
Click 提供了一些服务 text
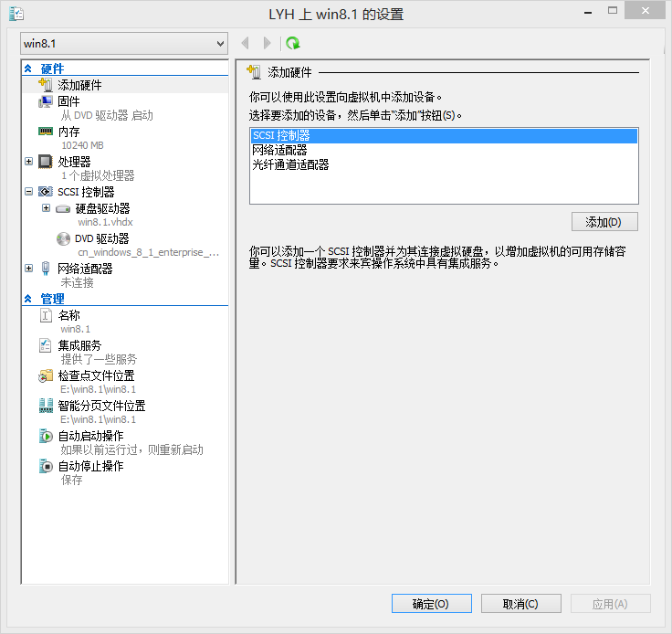(x=99, y=359)
